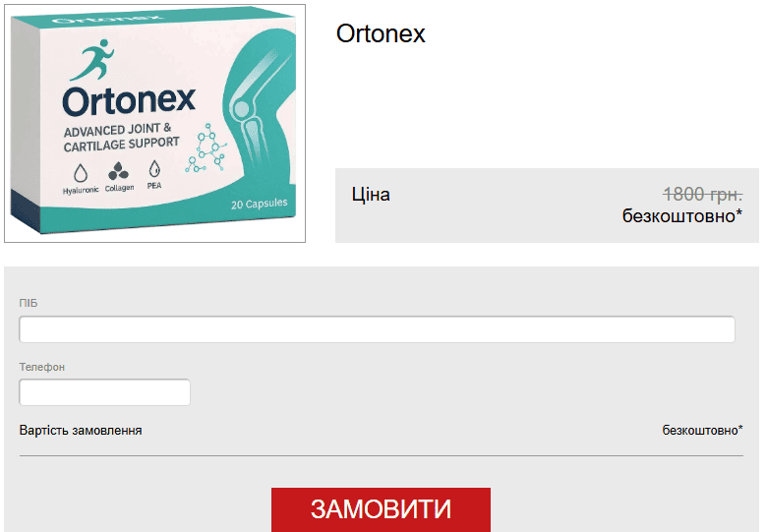Click the red ЗАМОВИТИ order button
Viewport: 766px width, 532px height.
(381, 509)
